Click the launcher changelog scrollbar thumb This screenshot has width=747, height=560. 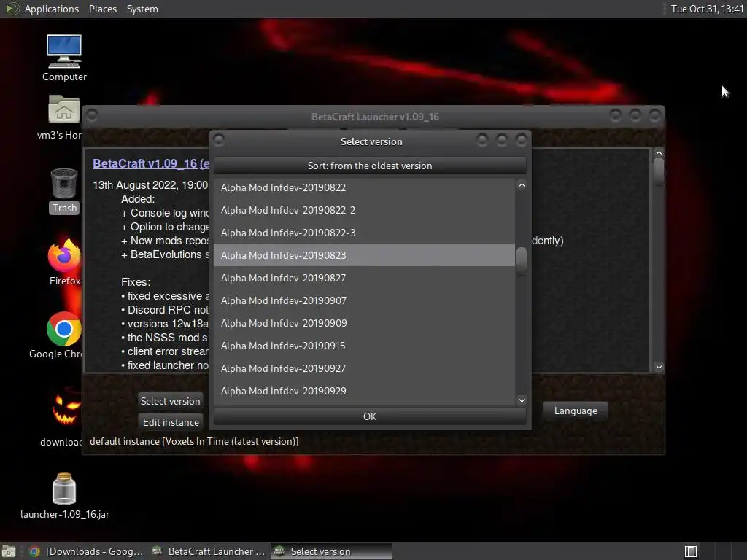[659, 170]
